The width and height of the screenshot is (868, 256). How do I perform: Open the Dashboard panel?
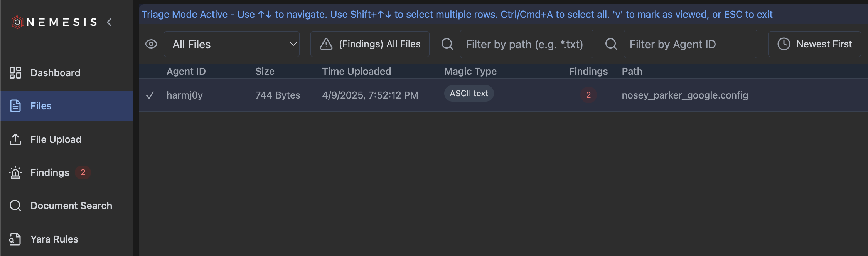(55, 73)
